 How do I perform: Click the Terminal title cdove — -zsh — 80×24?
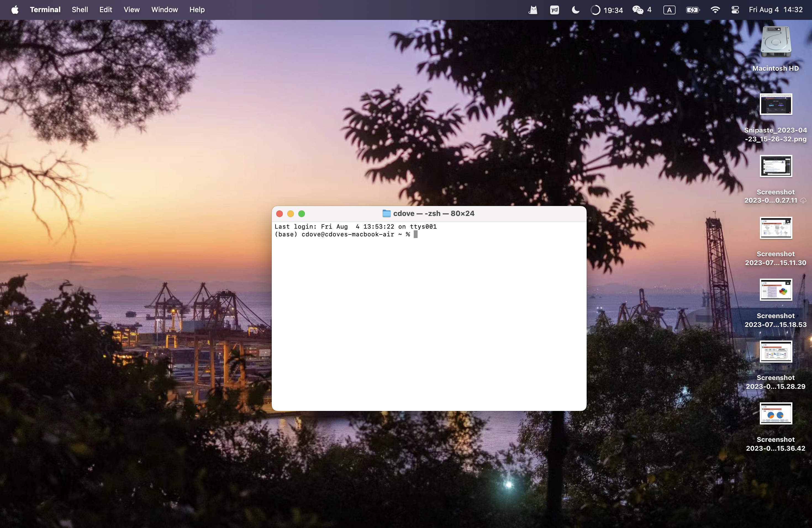tap(434, 213)
